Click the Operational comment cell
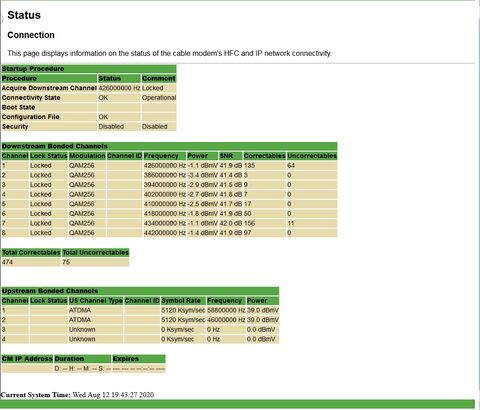The image size is (480, 410). [159, 98]
